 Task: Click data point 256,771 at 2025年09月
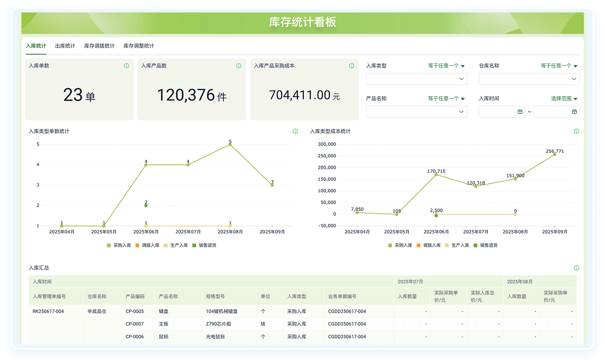click(x=555, y=154)
